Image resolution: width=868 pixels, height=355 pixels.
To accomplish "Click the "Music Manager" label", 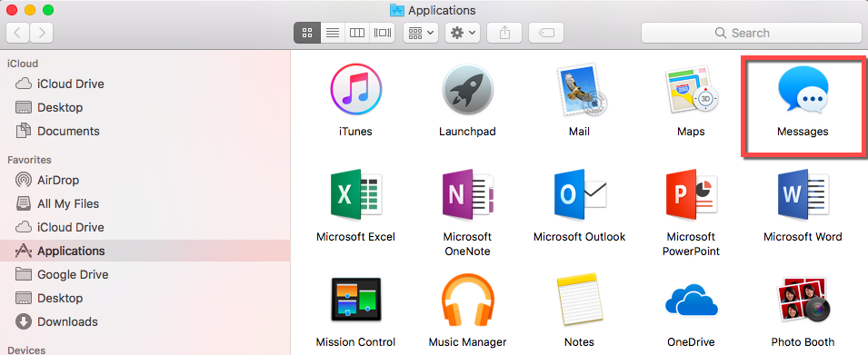I will 468,341.
